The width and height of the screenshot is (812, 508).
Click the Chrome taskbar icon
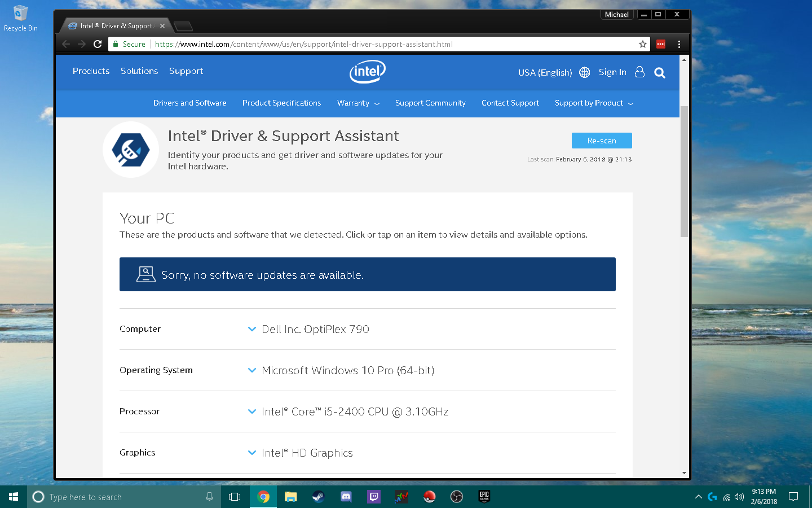pyautogui.click(x=263, y=497)
